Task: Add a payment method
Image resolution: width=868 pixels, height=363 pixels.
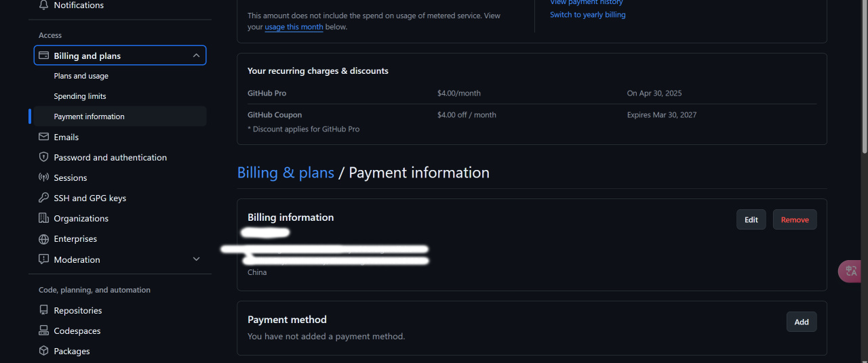Action: [802, 322]
